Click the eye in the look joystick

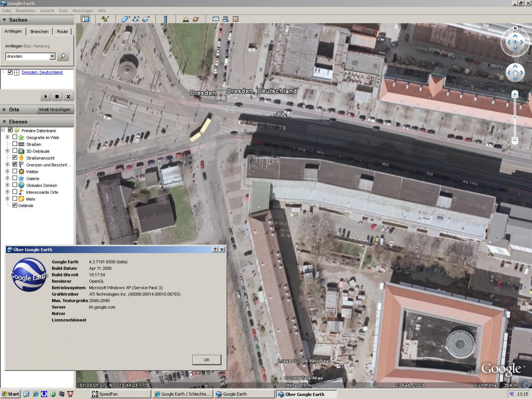[515, 42]
